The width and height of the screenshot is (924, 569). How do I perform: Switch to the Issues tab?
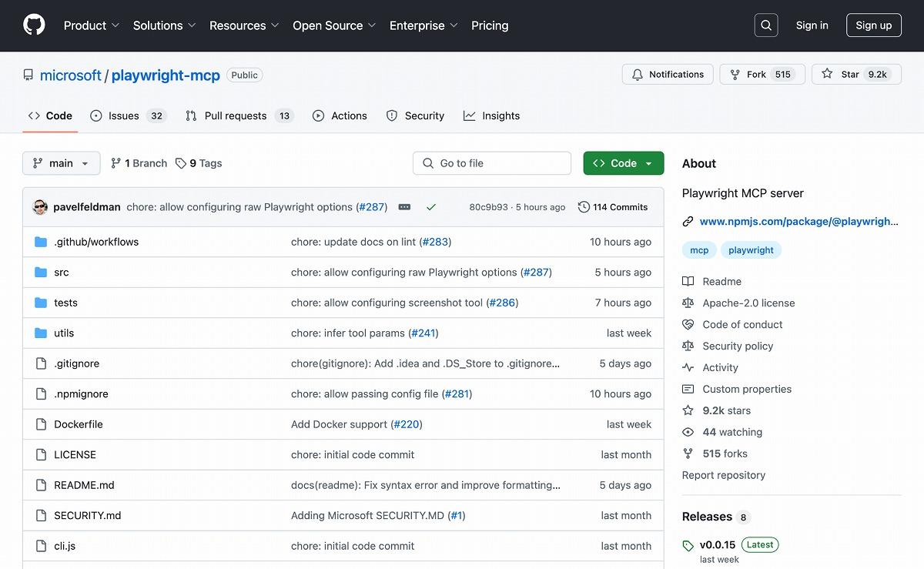pos(128,115)
